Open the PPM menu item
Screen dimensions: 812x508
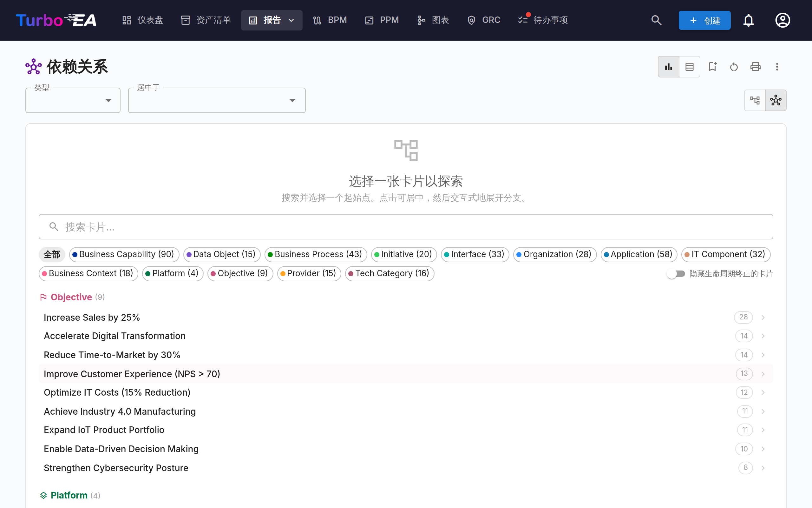[382, 20]
